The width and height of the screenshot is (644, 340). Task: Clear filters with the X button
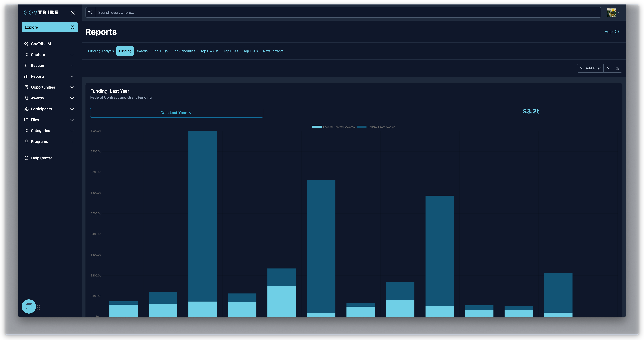[x=608, y=68]
